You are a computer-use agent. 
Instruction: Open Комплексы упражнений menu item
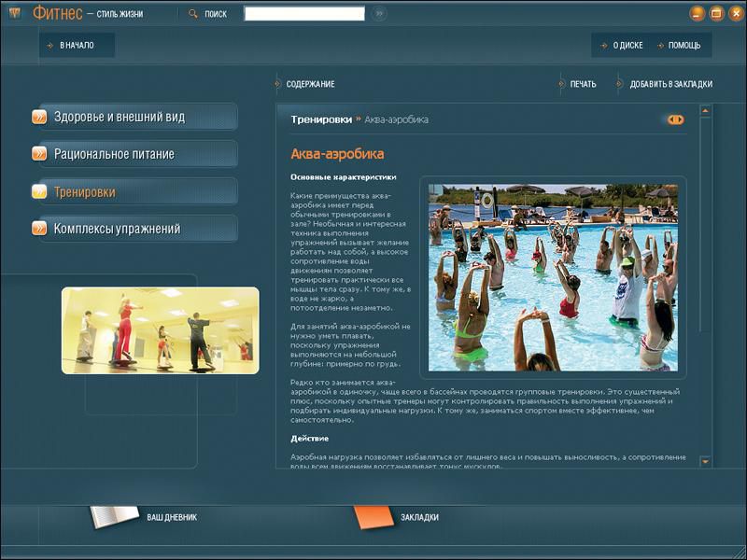(117, 229)
